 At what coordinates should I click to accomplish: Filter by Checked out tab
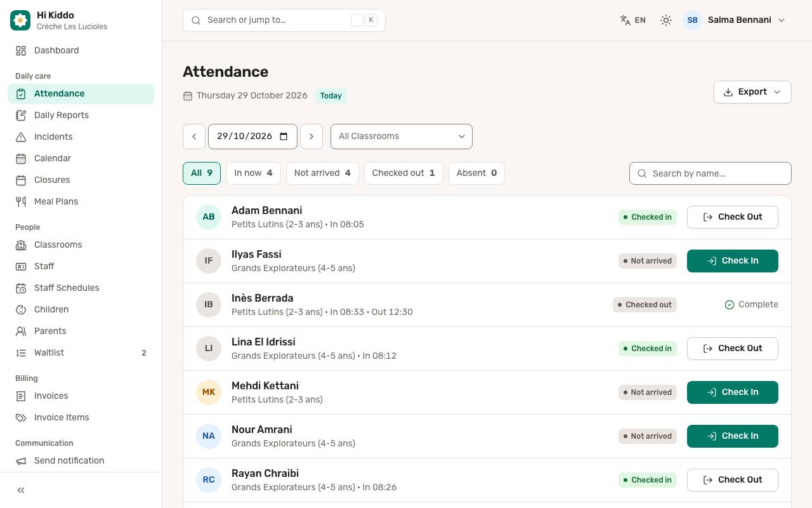(403, 173)
